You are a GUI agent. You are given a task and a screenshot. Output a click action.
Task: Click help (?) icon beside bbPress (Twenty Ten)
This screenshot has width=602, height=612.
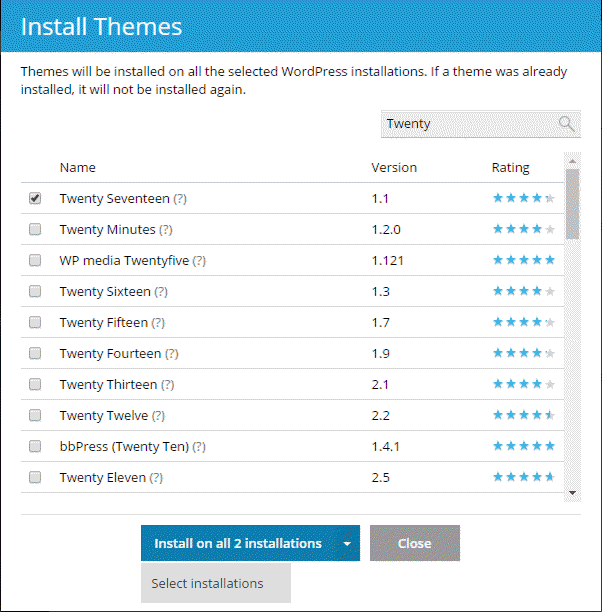(x=199, y=447)
